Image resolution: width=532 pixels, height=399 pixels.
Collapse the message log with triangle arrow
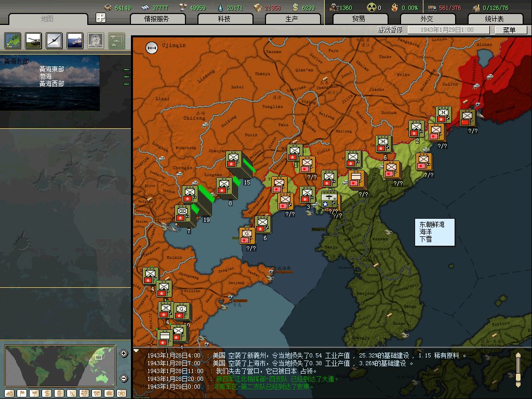[136, 351]
